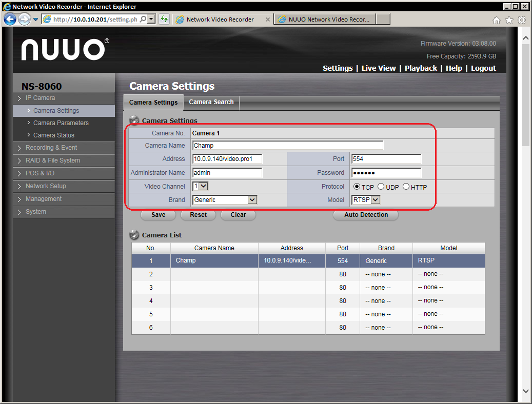Image resolution: width=532 pixels, height=404 pixels.
Task: Open the Model dropdown showing RTSP
Action: coord(366,200)
